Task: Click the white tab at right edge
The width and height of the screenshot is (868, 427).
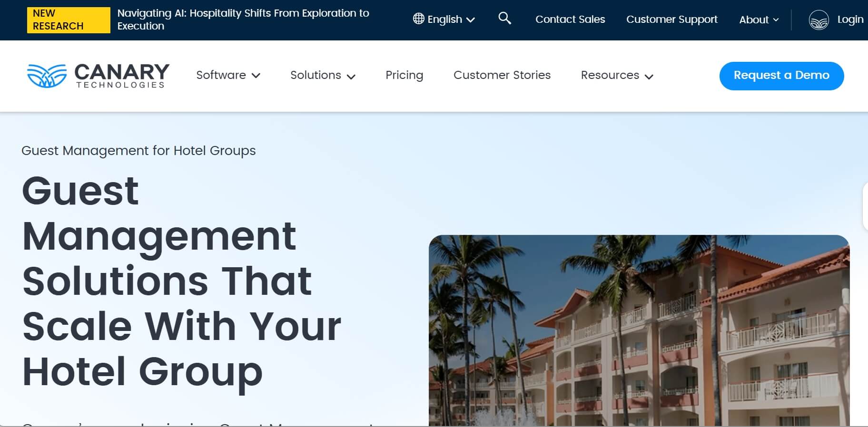Action: pos(865,207)
